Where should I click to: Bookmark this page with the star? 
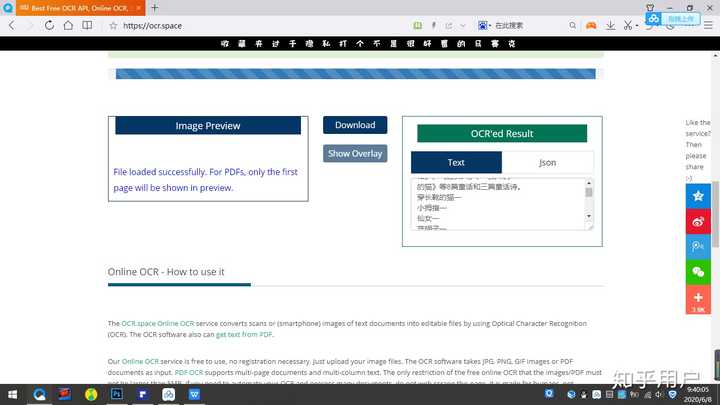pos(113,26)
